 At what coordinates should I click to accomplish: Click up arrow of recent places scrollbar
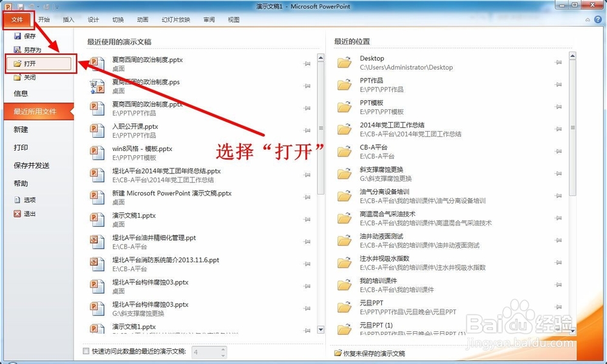click(572, 56)
